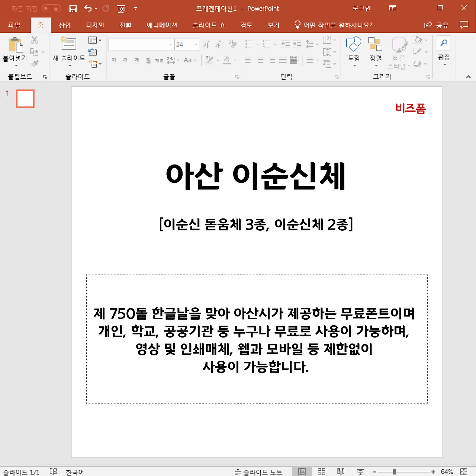Viewport: 476px width, 476px height.
Task: Open the font size dropdown
Action: (x=196, y=44)
